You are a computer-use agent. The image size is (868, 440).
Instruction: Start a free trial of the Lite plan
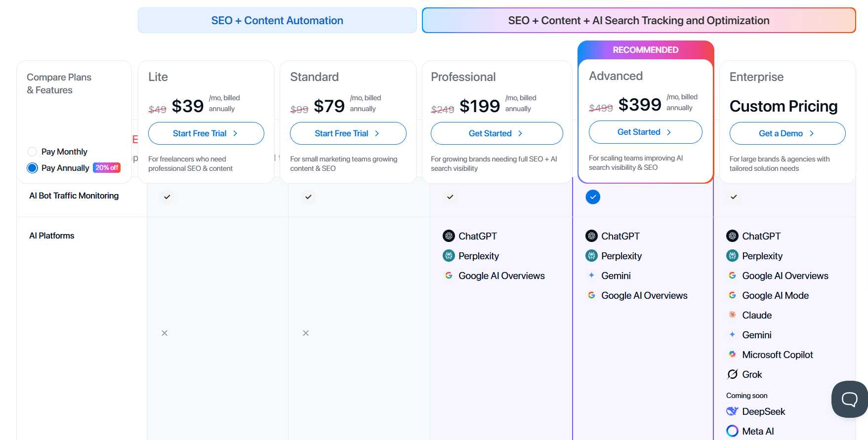click(206, 133)
